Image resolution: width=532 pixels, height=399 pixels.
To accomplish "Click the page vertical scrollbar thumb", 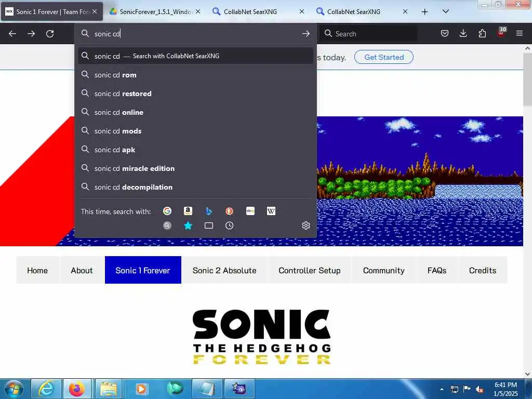I will (528, 79).
